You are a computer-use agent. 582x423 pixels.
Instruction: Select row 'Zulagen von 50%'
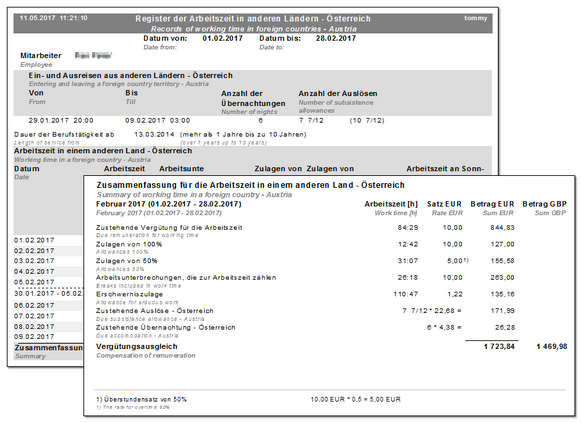click(127, 261)
